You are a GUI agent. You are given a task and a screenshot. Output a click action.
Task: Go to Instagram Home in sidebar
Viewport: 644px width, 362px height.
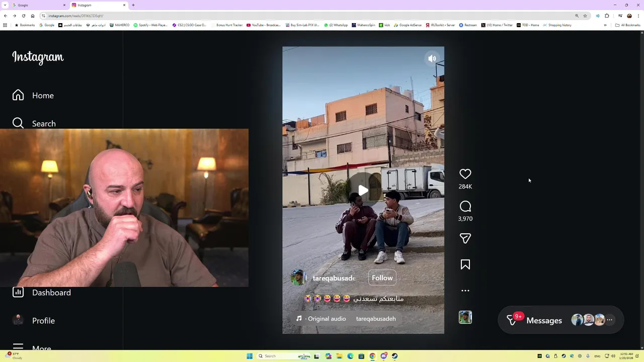(x=33, y=96)
